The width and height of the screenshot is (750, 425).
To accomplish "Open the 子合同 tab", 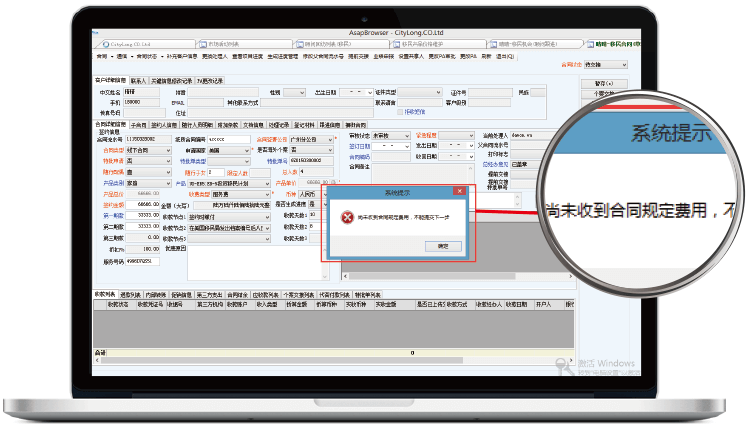I will 138,125.
